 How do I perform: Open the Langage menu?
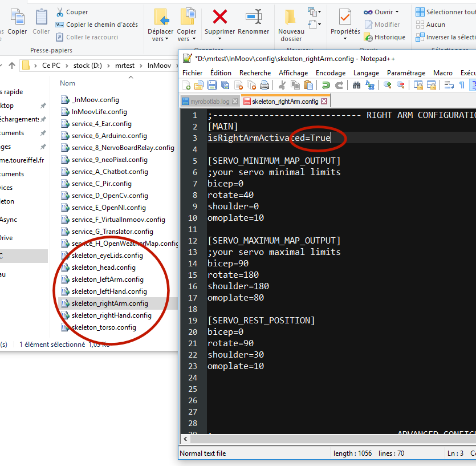(x=366, y=73)
